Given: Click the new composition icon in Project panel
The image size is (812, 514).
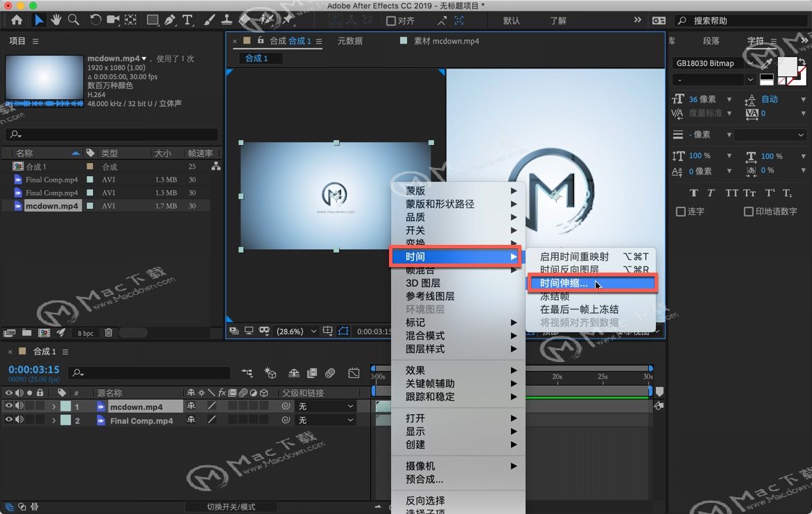Looking at the screenshot, I should coord(44,333).
